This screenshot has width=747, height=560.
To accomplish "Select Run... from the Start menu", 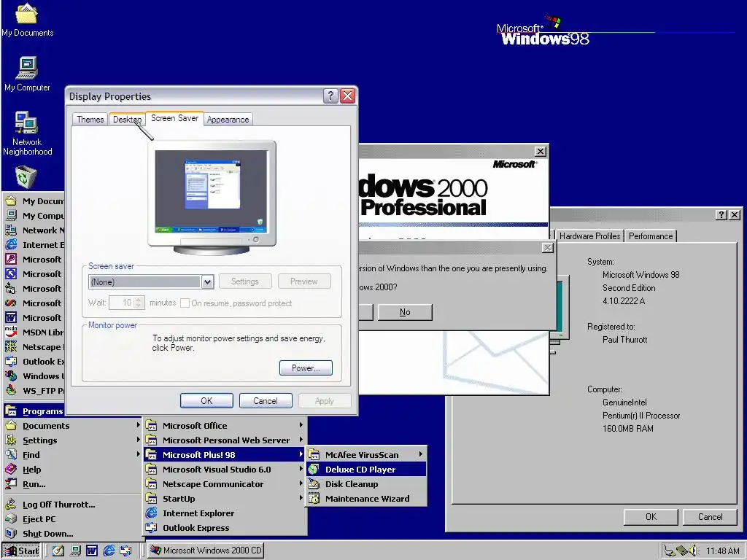I will click(74, 484).
